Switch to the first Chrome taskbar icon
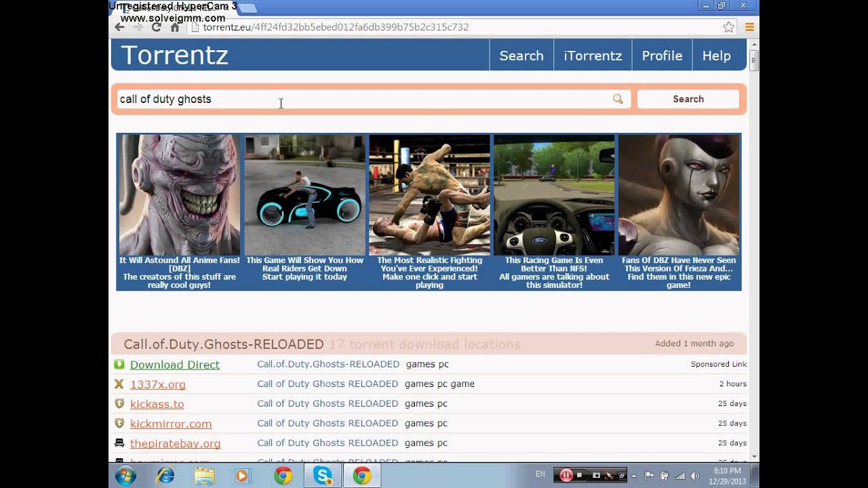This screenshot has height=488, width=868. 283,476
